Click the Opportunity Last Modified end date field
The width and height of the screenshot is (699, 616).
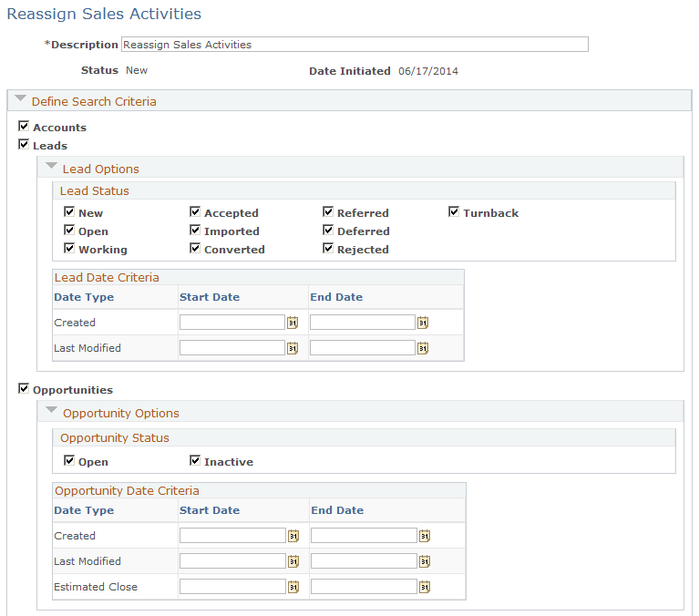[364, 560]
